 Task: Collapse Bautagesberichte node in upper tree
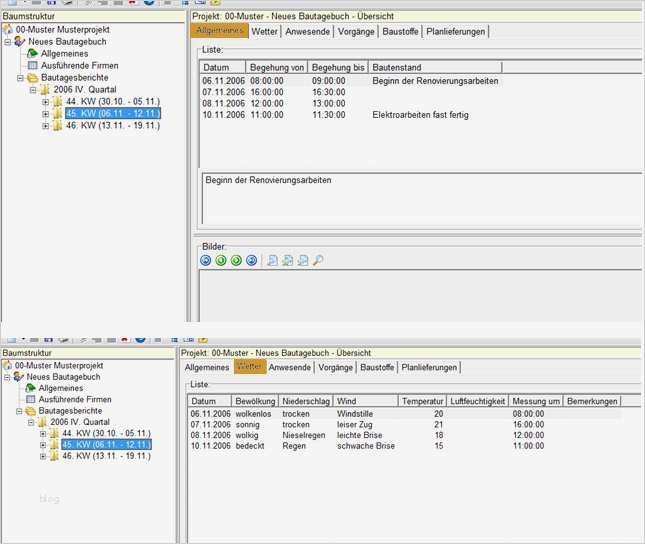(x=20, y=78)
